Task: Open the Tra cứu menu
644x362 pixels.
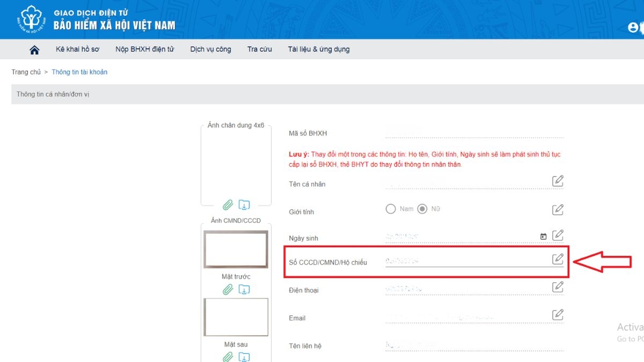Action: pyautogui.click(x=260, y=49)
